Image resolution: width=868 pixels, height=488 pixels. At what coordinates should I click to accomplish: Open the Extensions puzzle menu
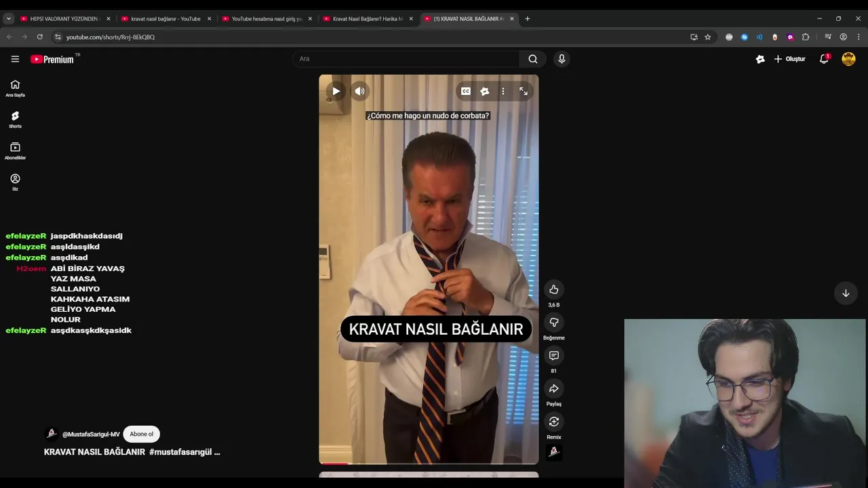pos(806,37)
